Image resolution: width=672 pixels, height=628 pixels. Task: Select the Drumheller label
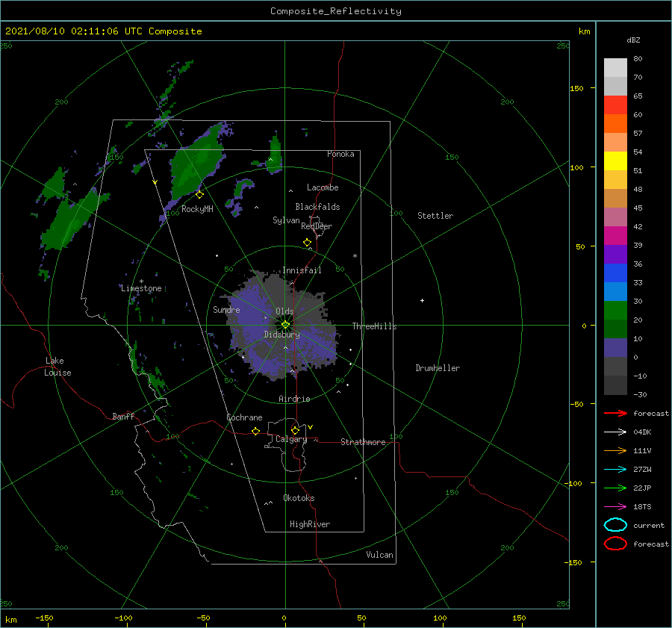tap(438, 368)
